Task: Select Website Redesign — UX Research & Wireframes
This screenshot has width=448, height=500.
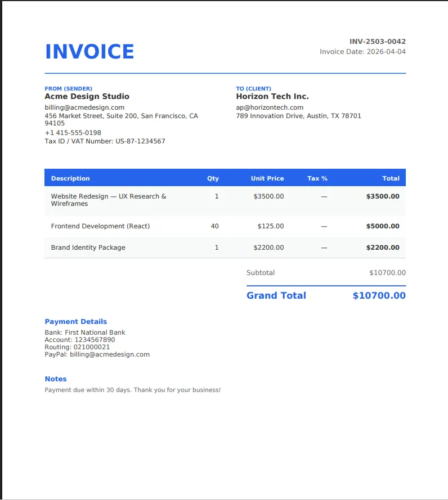Action: (109, 200)
